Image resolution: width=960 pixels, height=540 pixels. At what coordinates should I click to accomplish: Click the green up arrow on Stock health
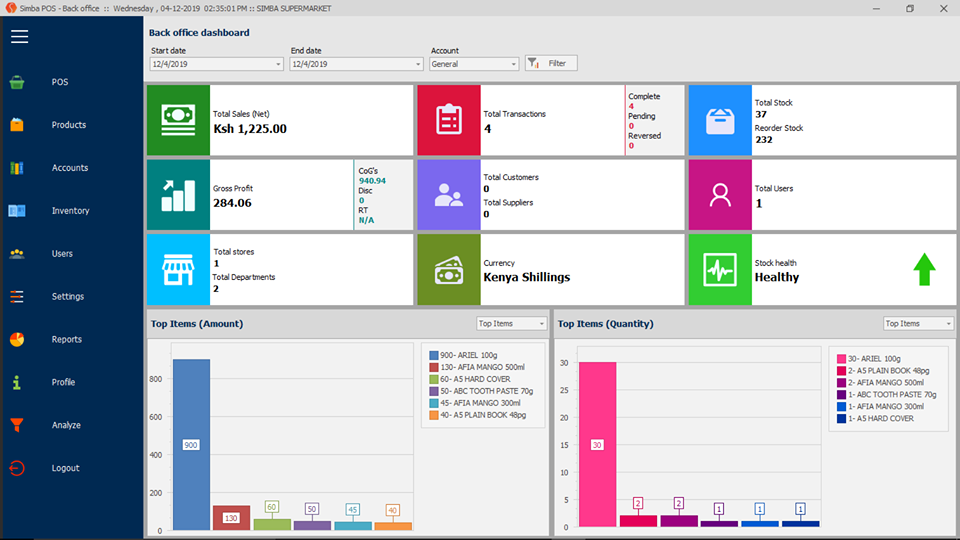(924, 269)
